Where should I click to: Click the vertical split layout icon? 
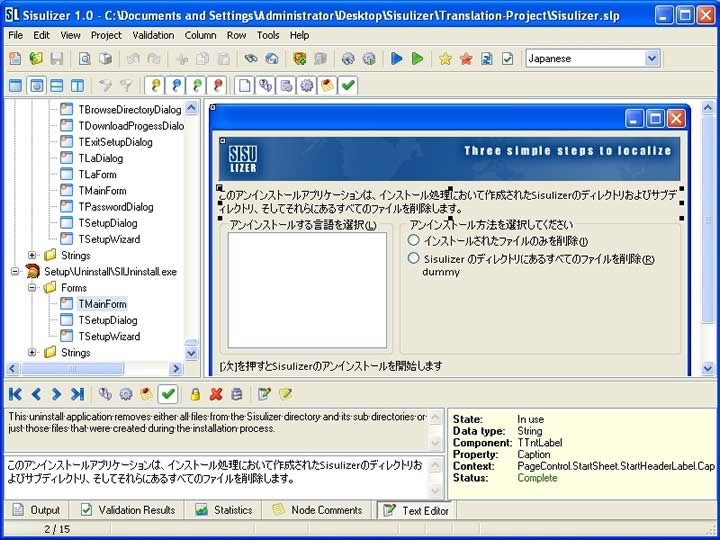coord(77,85)
